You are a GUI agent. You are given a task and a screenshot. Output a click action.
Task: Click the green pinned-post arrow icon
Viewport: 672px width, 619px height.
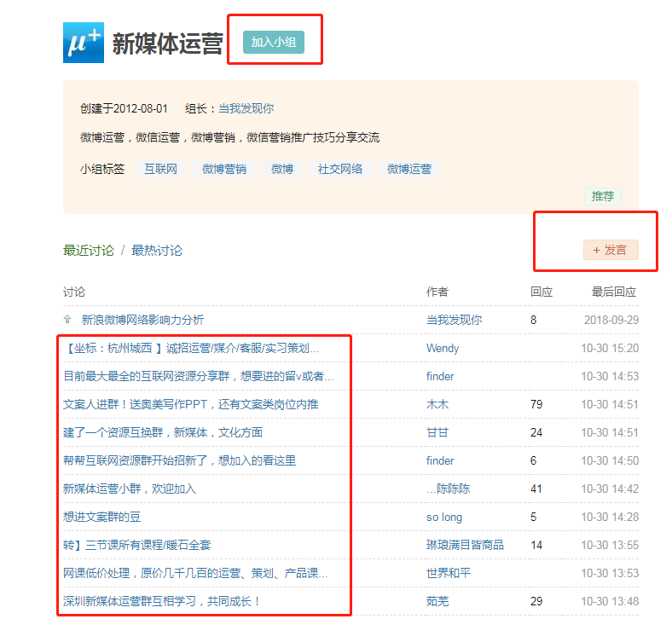tap(67, 319)
